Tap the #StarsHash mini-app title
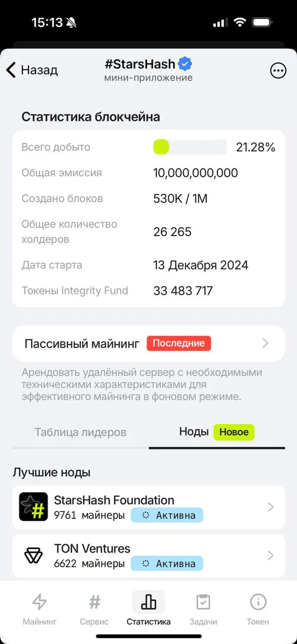The image size is (297, 644). (x=140, y=64)
